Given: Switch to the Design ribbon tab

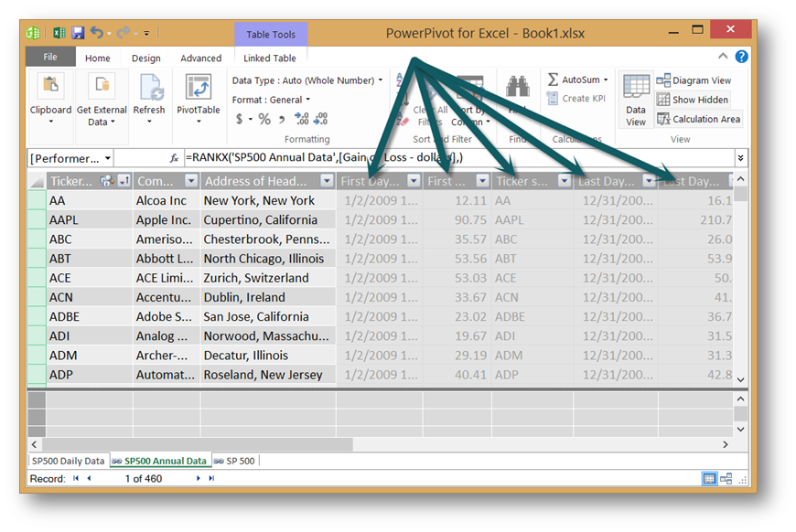Looking at the screenshot, I should 145,59.
